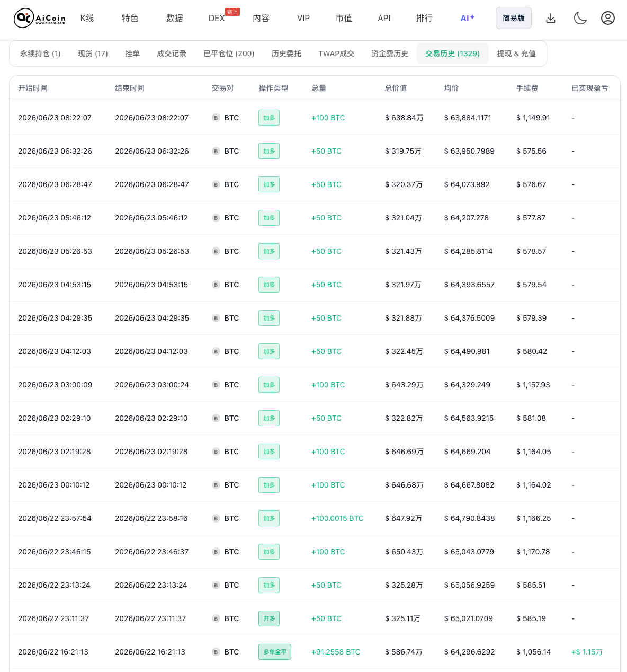Click start time 2026/06/23 08:22:07
627x672 pixels.
tap(55, 118)
